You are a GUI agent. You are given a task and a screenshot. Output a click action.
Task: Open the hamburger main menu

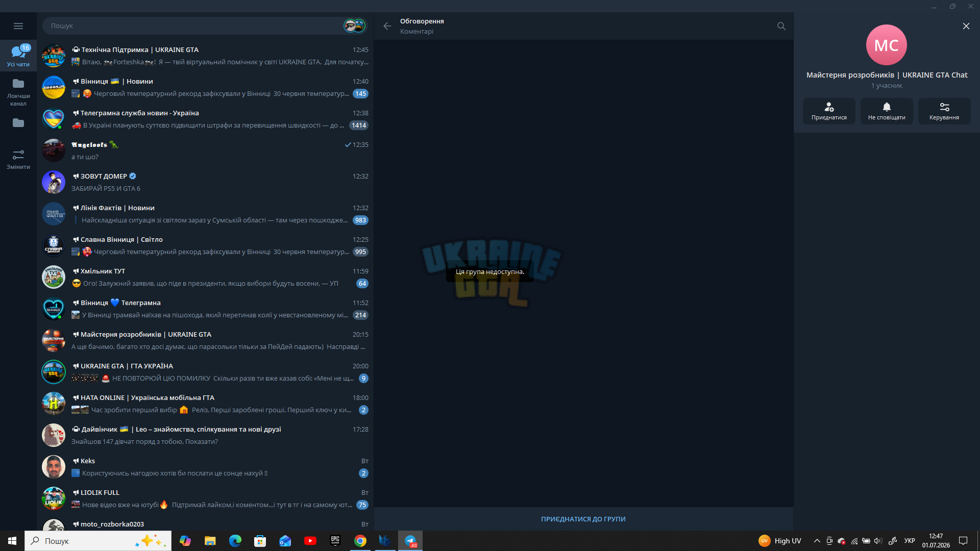click(18, 26)
